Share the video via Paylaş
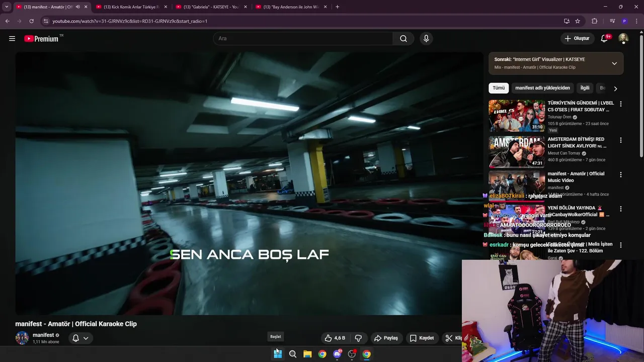The height and width of the screenshot is (362, 644). point(386,338)
